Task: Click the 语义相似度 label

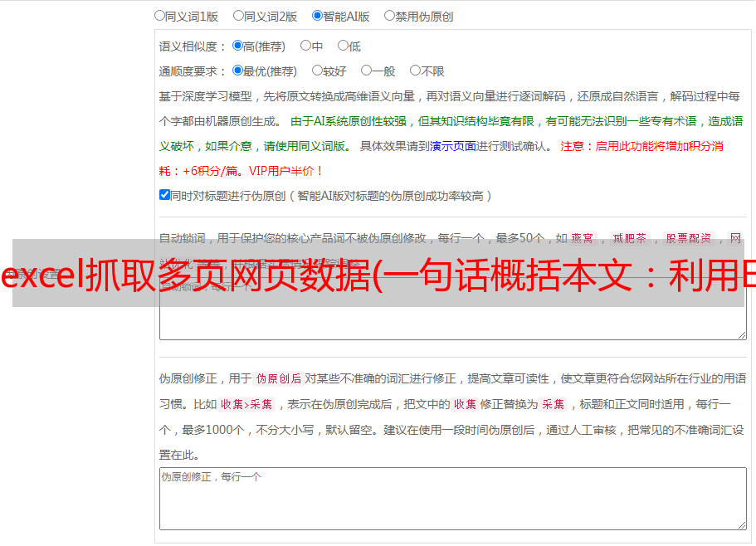Action: pos(193,46)
